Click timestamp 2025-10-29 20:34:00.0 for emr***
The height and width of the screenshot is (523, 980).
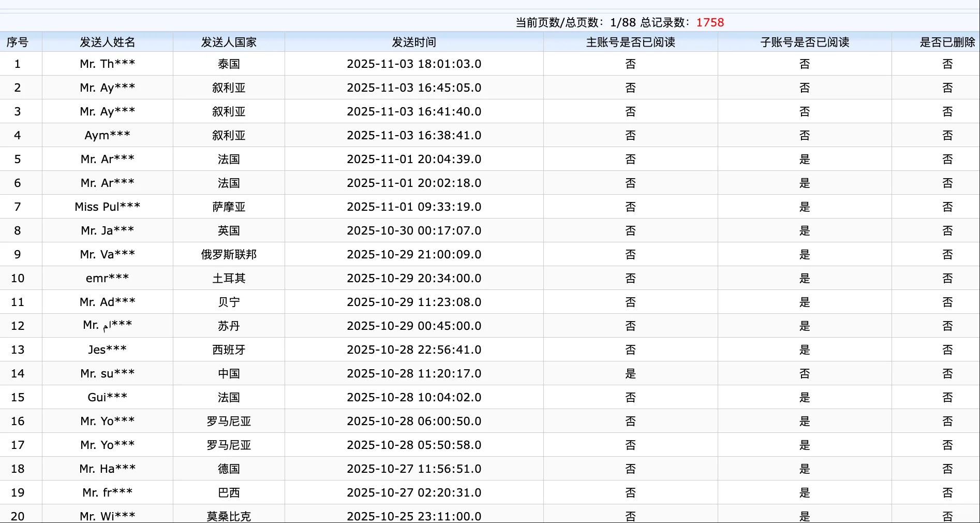pos(413,278)
